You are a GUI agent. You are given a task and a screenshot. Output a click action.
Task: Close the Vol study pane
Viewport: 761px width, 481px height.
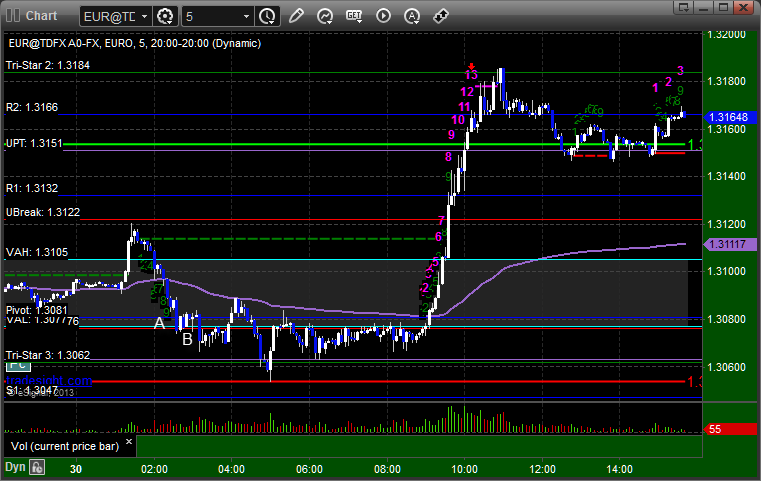[129, 442]
